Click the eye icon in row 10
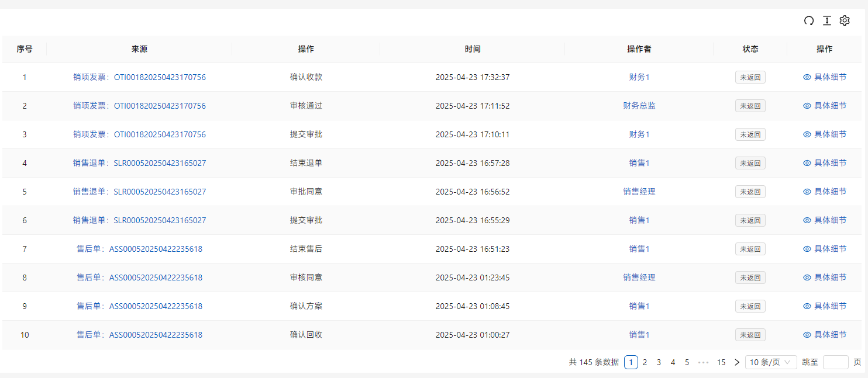The height and width of the screenshot is (378, 868). (x=807, y=335)
